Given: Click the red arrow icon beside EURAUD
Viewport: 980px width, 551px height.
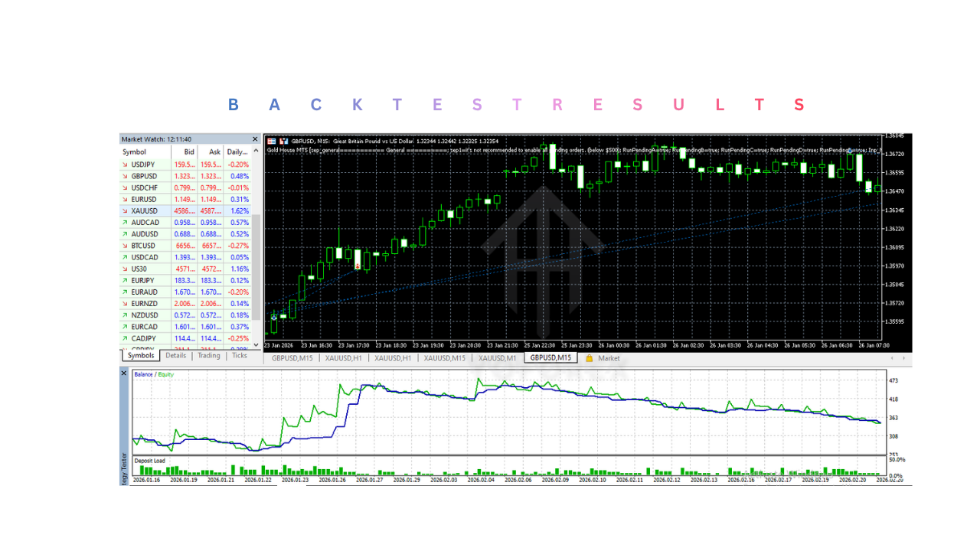Looking at the screenshot, I should tap(126, 292).
